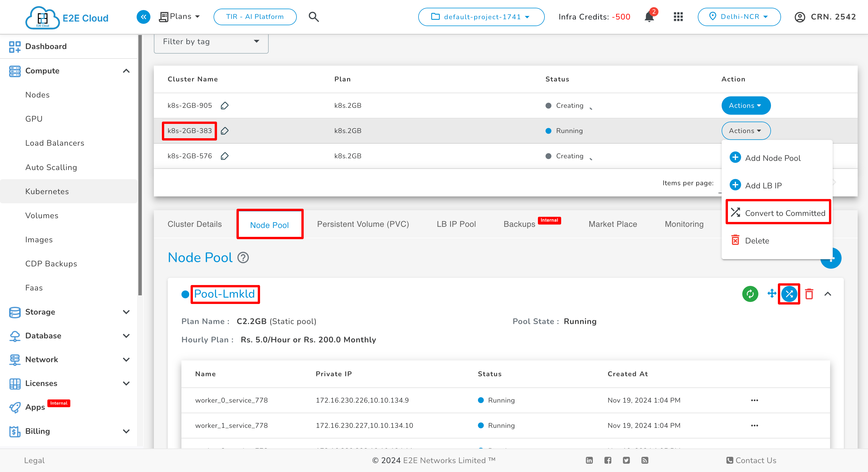Click the RSS feed footer icon
Viewport: 868px width, 472px height.
click(x=645, y=460)
